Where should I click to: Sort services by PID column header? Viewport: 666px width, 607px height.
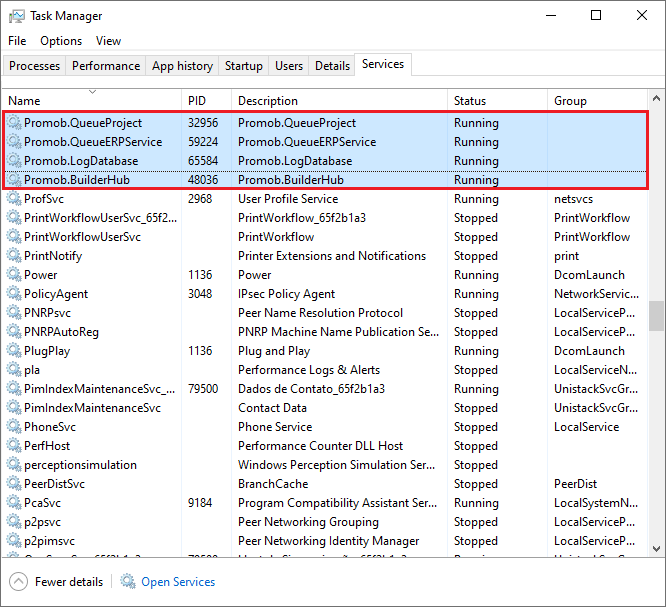[x=206, y=100]
